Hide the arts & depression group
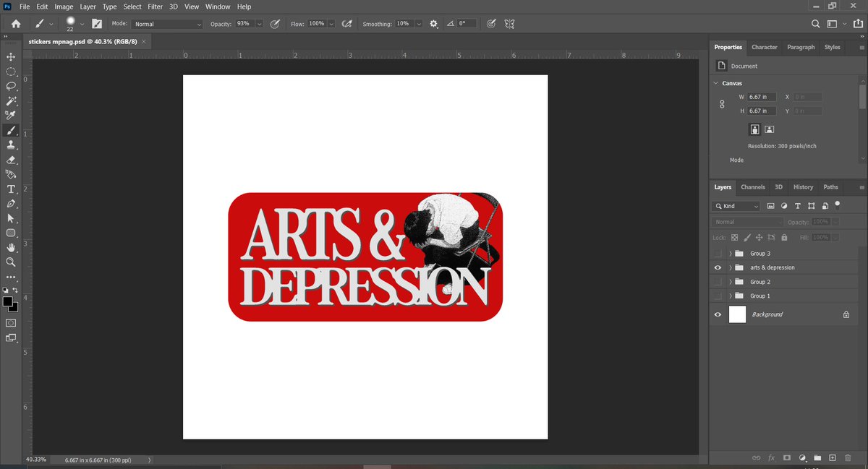868x469 pixels. 718,267
